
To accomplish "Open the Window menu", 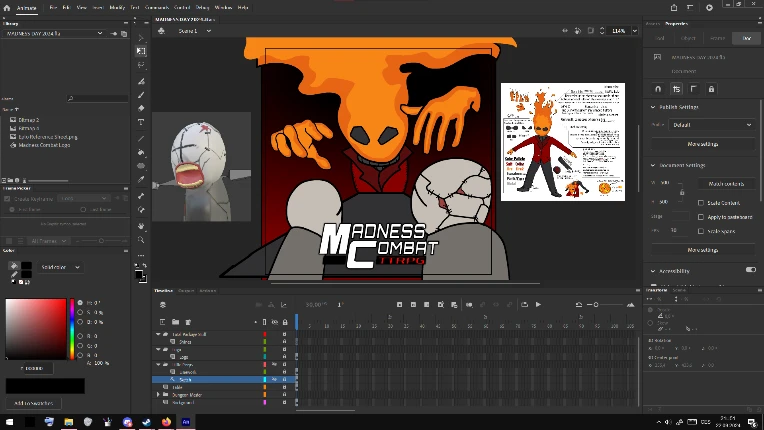I will (223, 7).
